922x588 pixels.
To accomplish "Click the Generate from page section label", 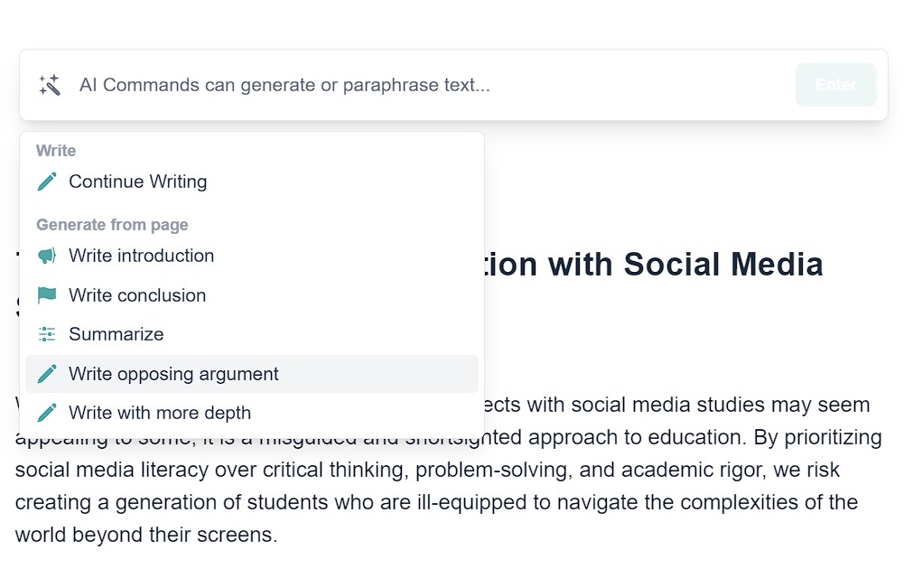I will [x=112, y=225].
